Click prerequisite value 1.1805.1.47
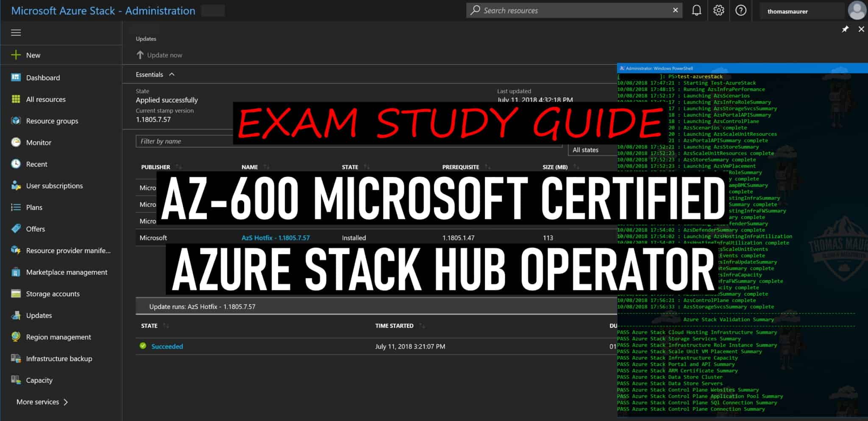 [x=458, y=238]
